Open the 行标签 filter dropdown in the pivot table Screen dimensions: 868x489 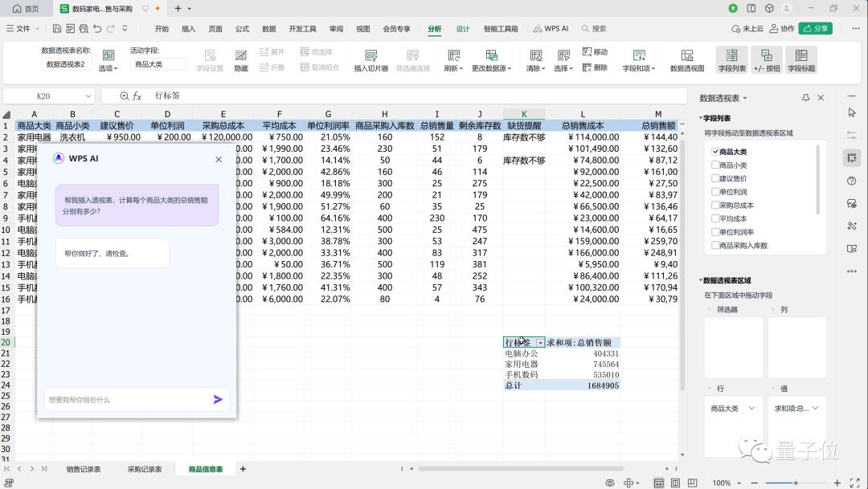click(x=540, y=343)
